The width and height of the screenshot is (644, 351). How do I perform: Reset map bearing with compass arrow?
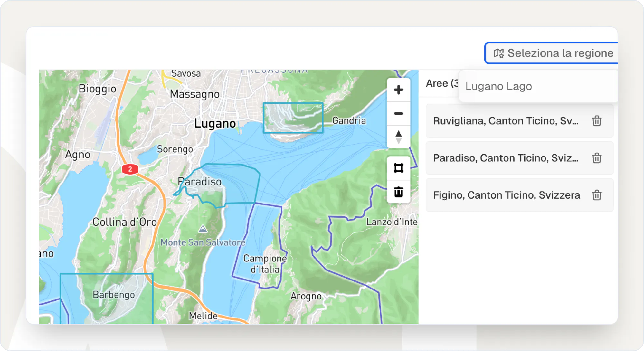click(398, 137)
